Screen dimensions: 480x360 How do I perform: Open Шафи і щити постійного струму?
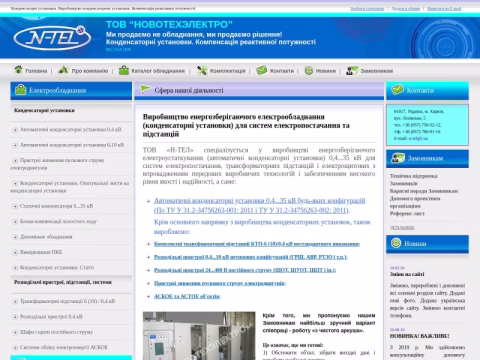pyautogui.click(x=56, y=332)
